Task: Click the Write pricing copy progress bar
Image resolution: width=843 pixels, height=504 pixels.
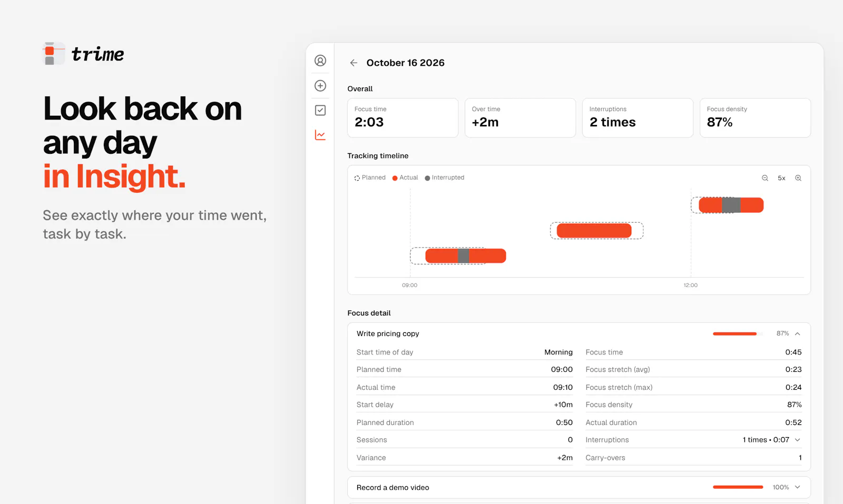Action: 738,333
